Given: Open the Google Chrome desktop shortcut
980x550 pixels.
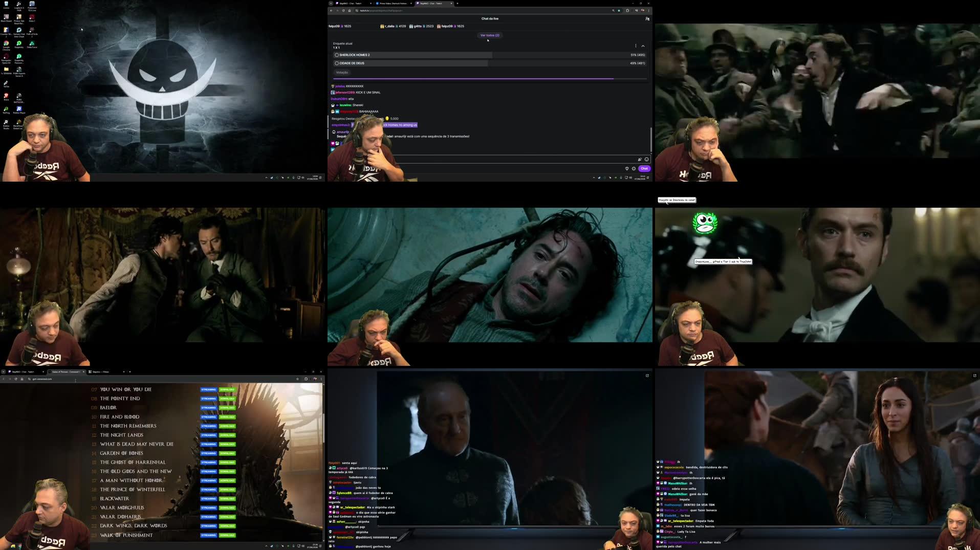Looking at the screenshot, I should click(x=6, y=46).
